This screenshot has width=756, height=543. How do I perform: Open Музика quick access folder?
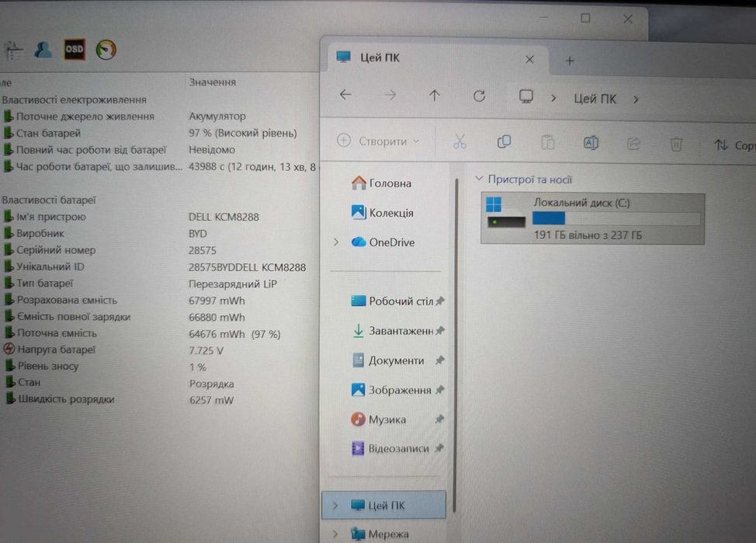tap(378, 419)
